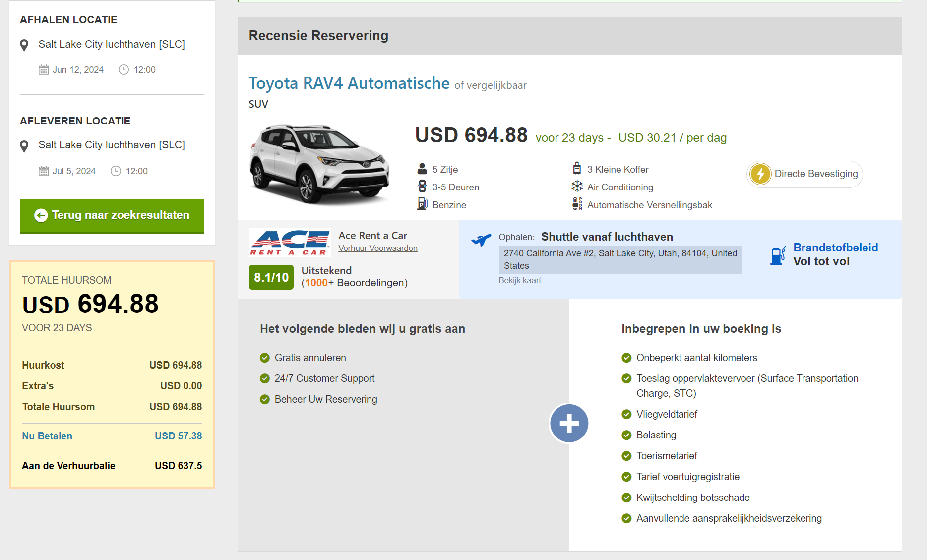
Task: Click the Belasting checkmark icon
Action: tap(626, 435)
